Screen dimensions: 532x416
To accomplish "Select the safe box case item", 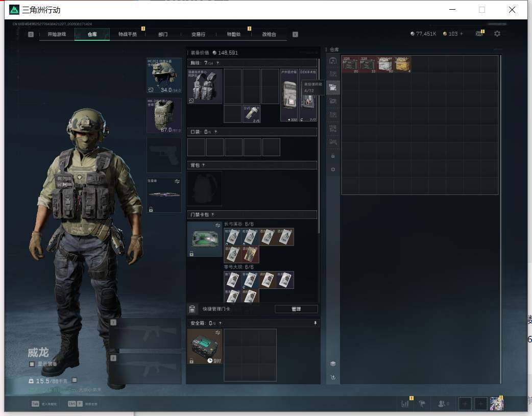I will [205, 347].
